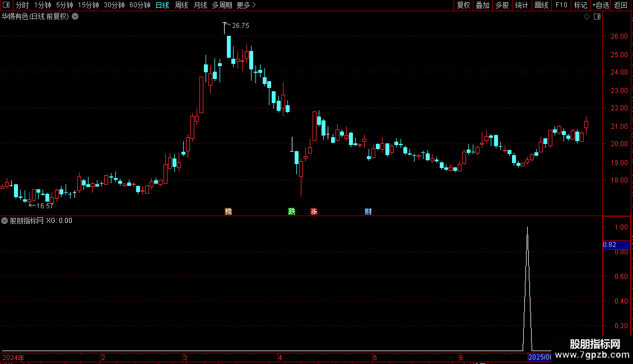Open the 多股 multi-stock view

click(502, 5)
